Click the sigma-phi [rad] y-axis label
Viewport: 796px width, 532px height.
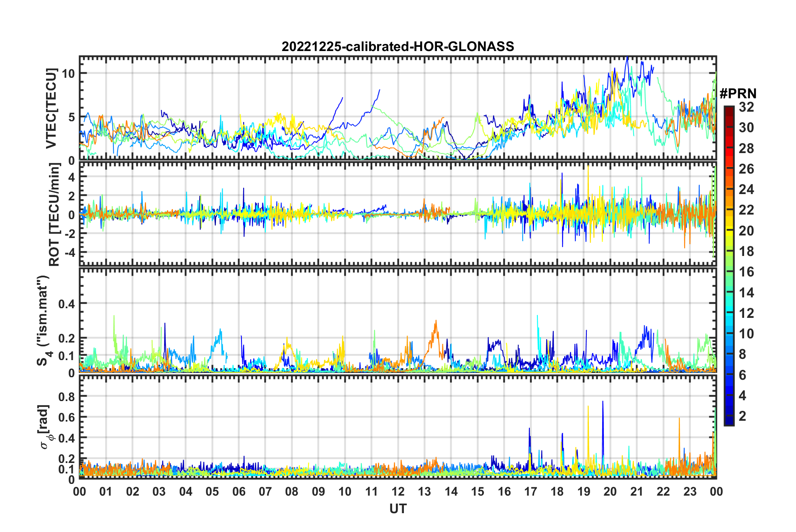coord(45,427)
